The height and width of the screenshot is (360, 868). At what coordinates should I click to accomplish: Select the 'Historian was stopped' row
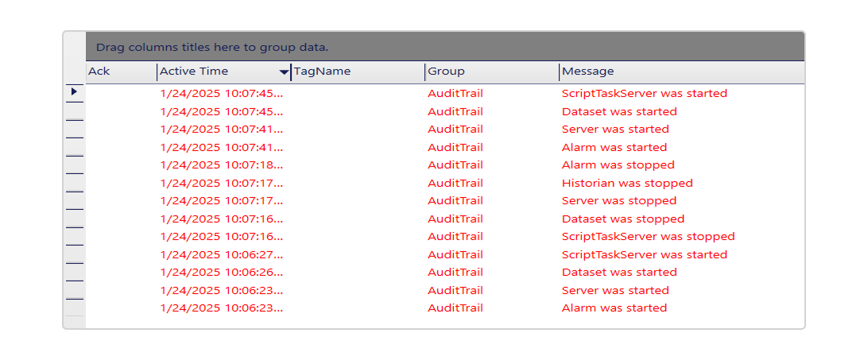[445, 183]
